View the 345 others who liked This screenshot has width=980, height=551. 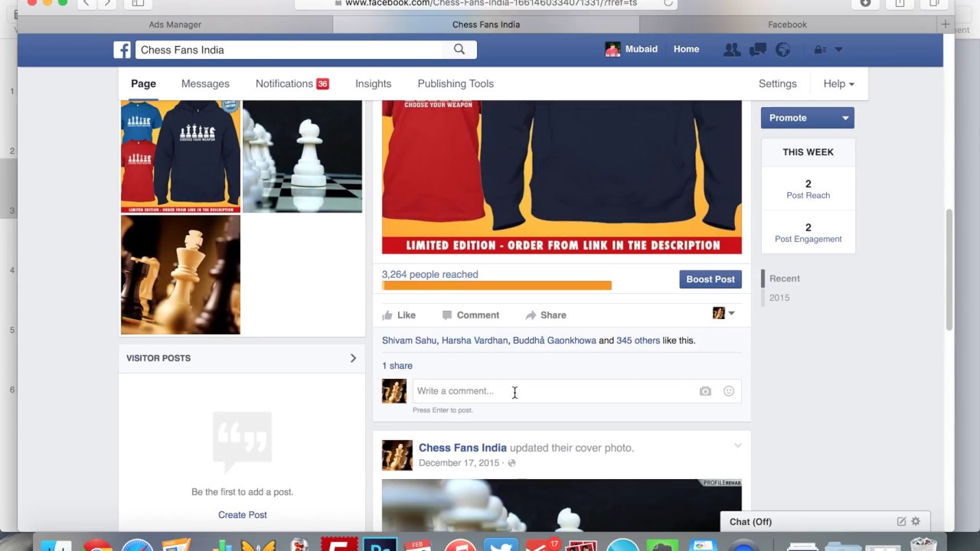[x=638, y=341]
